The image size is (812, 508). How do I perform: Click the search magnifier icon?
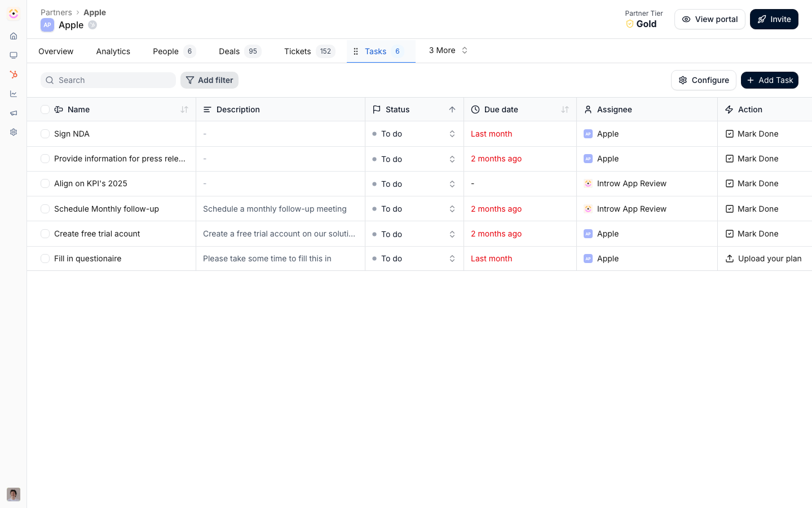pyautogui.click(x=50, y=80)
